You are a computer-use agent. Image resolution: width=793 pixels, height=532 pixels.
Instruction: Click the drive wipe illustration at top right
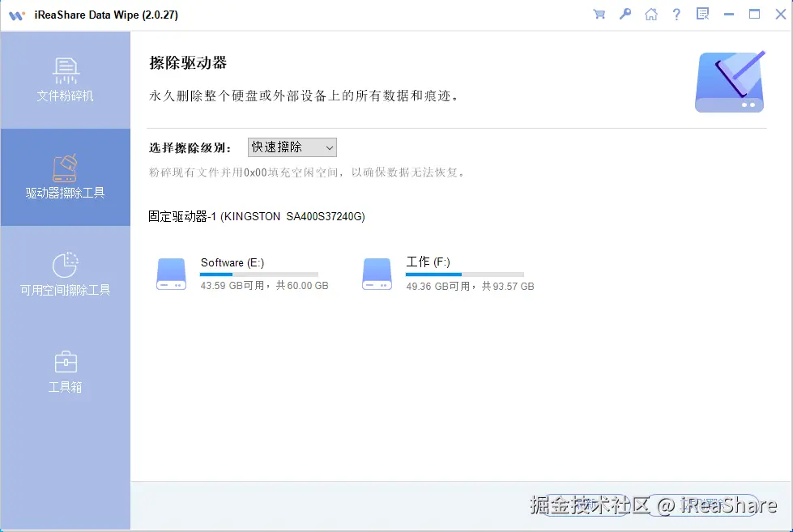[x=729, y=81]
